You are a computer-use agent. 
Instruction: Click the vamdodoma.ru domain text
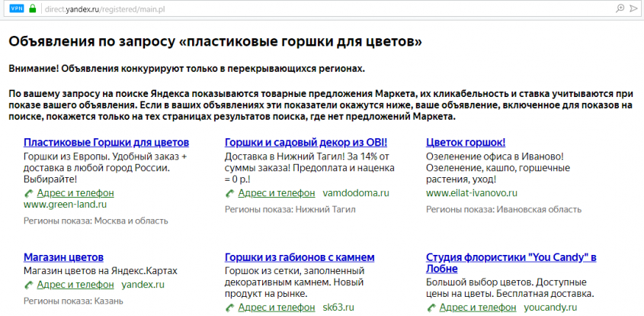356,193
